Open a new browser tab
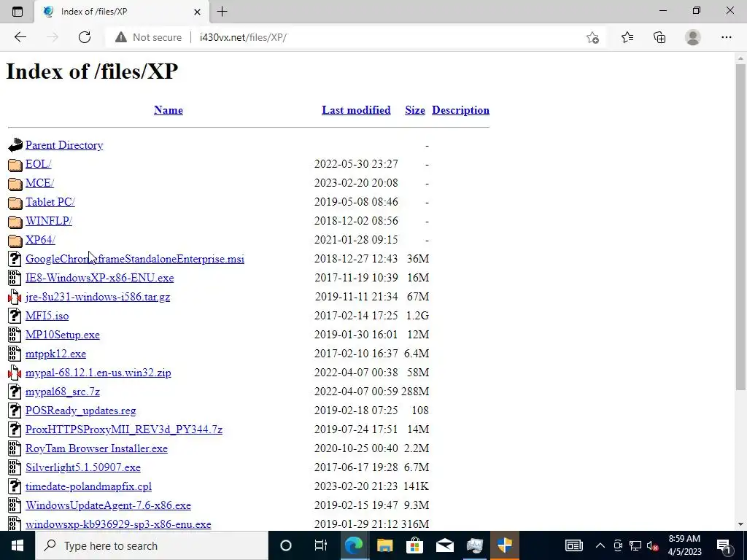747x560 pixels. pos(222,12)
